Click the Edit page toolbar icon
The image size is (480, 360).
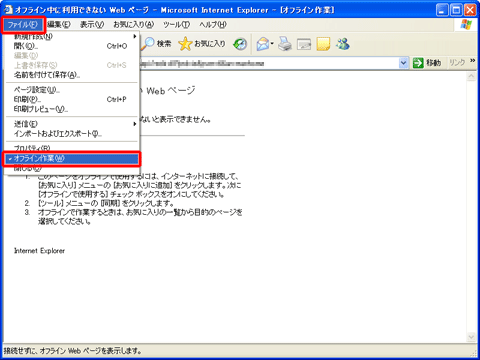point(304,44)
